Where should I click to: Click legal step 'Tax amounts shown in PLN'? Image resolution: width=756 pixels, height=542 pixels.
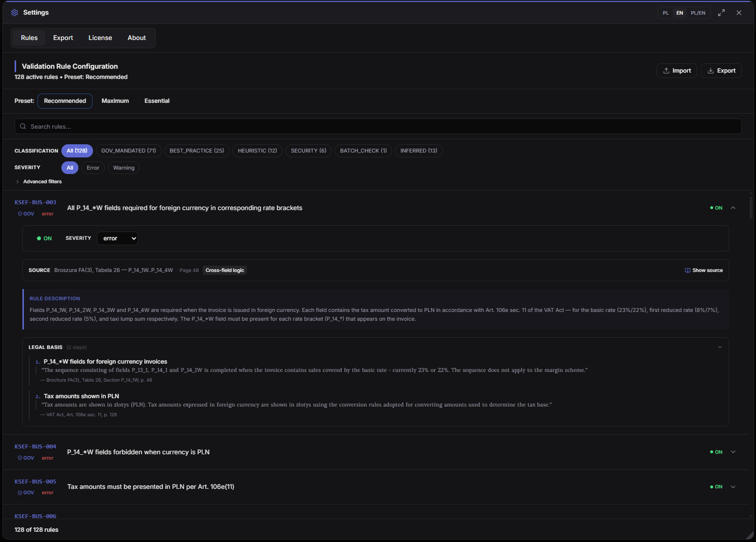tap(81, 396)
